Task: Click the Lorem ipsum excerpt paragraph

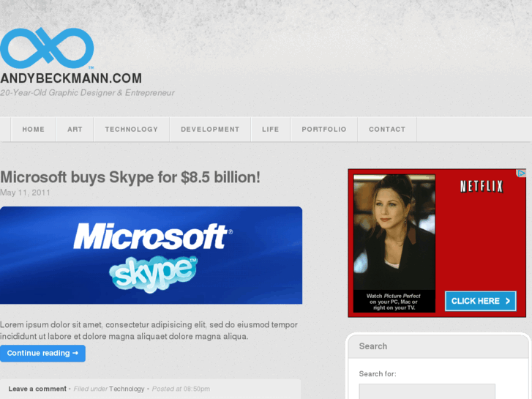Action: [149, 331]
